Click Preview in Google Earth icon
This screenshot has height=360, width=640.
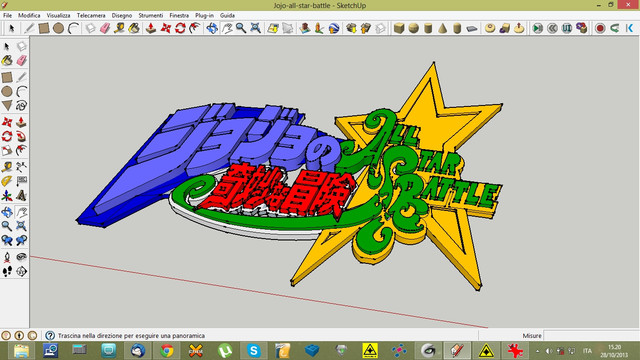[334, 28]
